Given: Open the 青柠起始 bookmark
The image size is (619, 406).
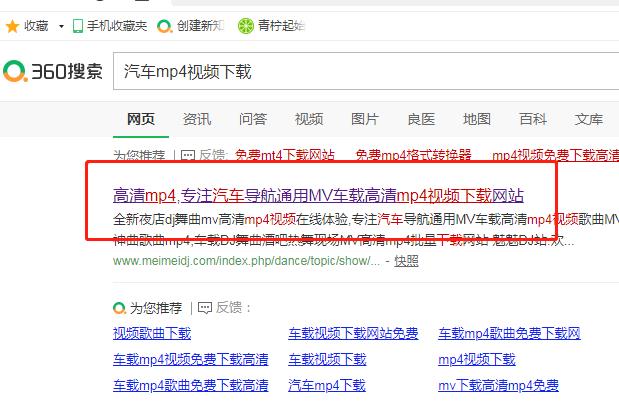Looking at the screenshot, I should 271,26.
